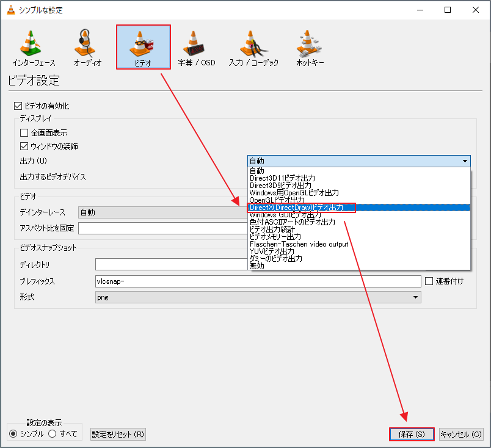Choose Windows GDIビデオ出力 option
491x448 pixels.
(359, 215)
